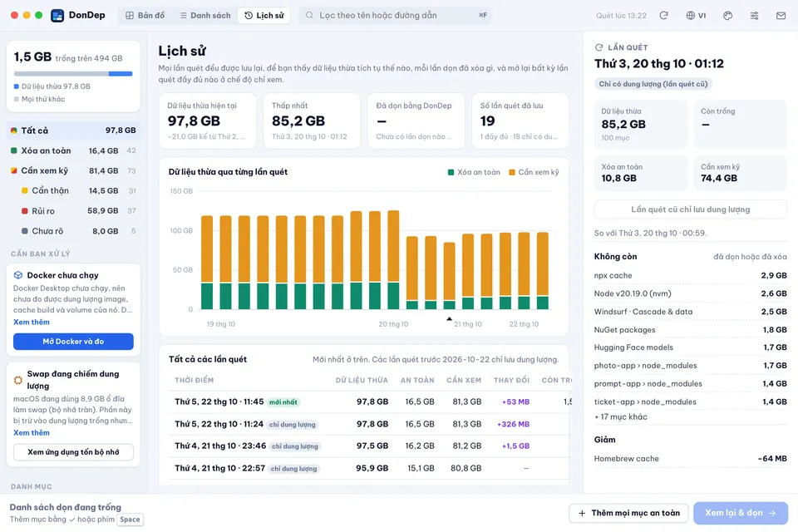
Task: Open scan row Thứ 5, 22 thg 10 · 11:24
Action: point(368,424)
